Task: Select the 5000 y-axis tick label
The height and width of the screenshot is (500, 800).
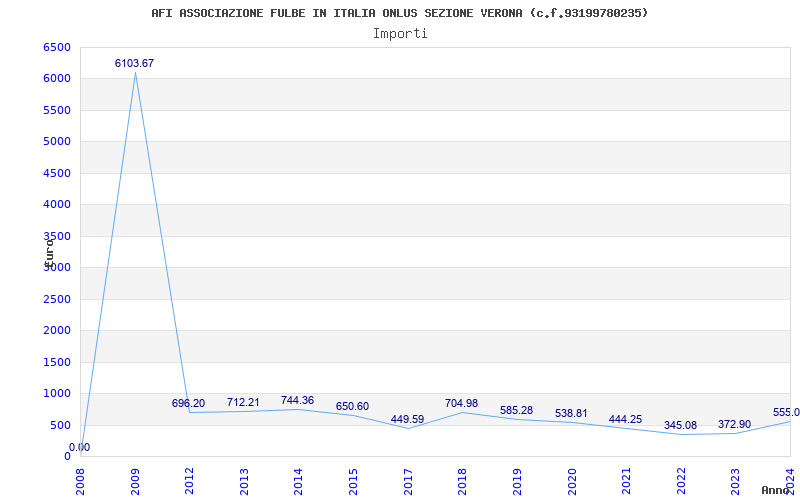Action: point(57,142)
